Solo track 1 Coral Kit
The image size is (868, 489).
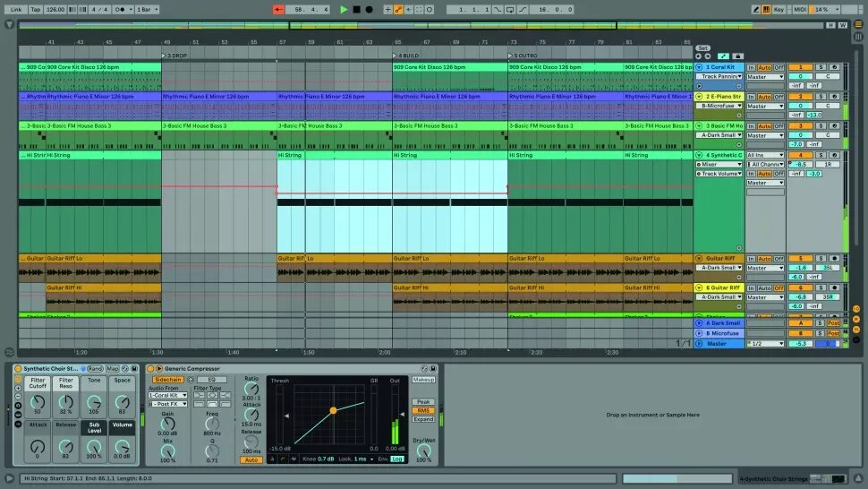click(x=821, y=67)
